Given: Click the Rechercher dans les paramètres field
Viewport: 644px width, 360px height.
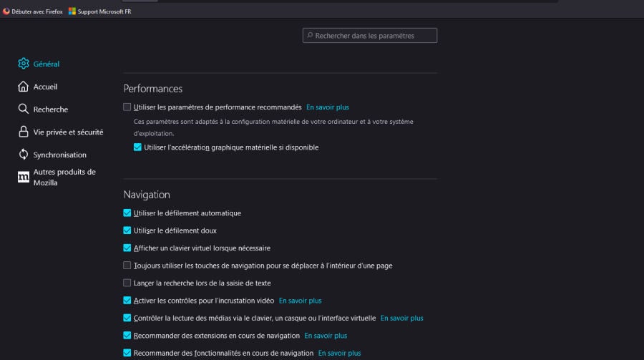Looking at the screenshot, I should tap(370, 35).
